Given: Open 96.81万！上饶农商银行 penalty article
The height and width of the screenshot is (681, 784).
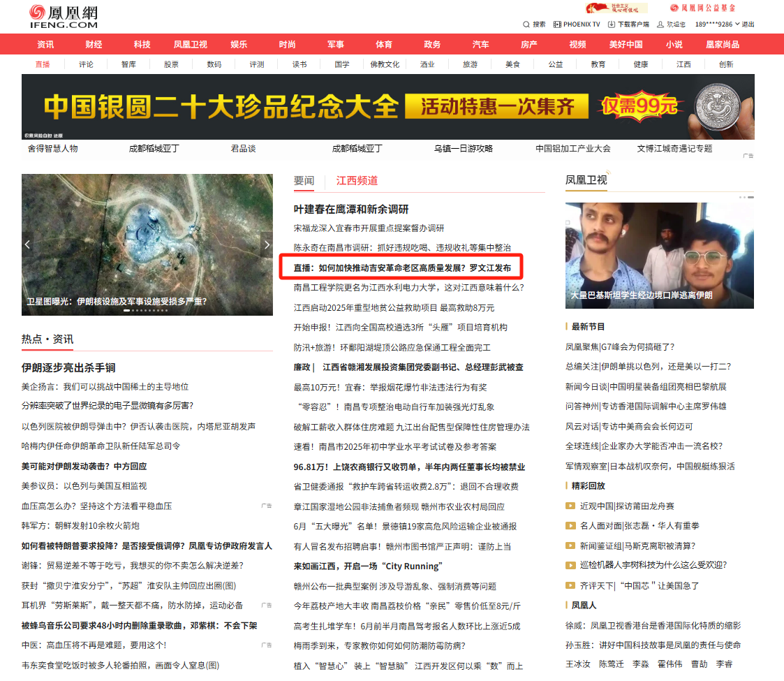Looking at the screenshot, I should click(x=409, y=467).
